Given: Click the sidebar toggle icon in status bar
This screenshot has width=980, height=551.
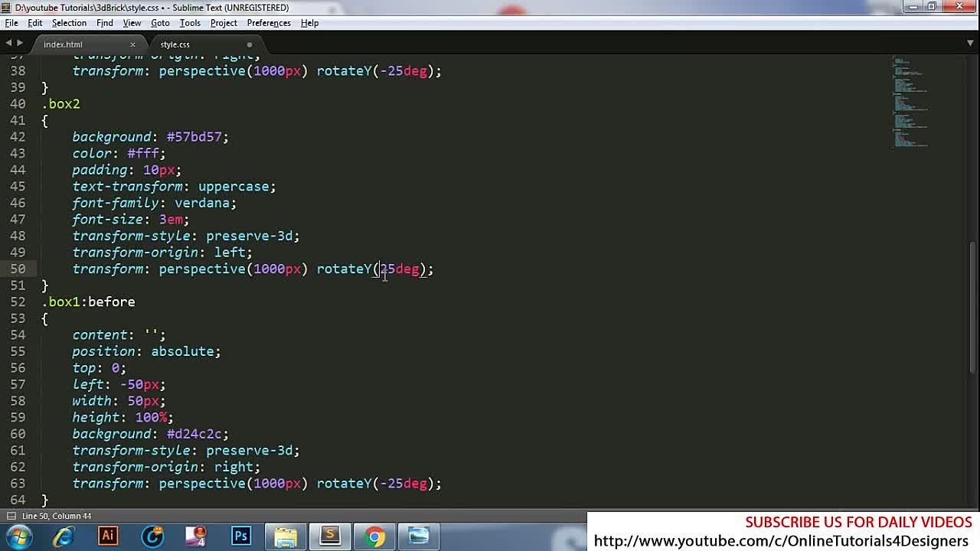Looking at the screenshot, I should click(x=11, y=516).
